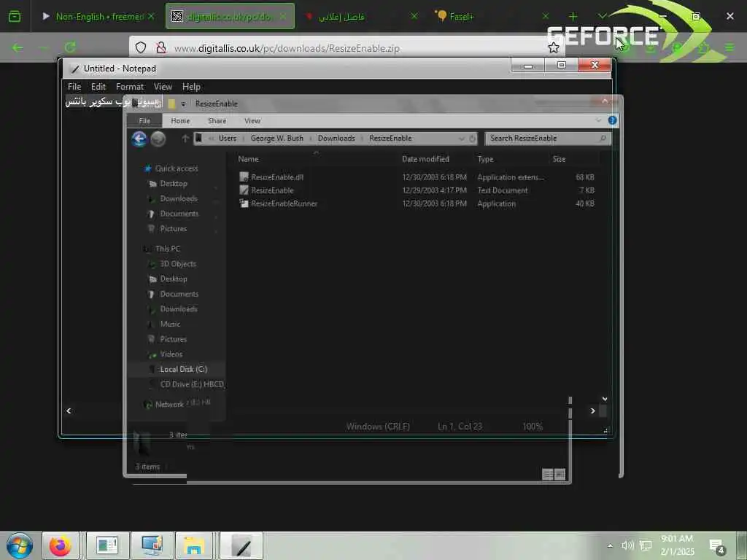Expand the Explorer ribbon chevron
Image resolution: width=747 pixels, height=560 pixels.
click(x=598, y=120)
